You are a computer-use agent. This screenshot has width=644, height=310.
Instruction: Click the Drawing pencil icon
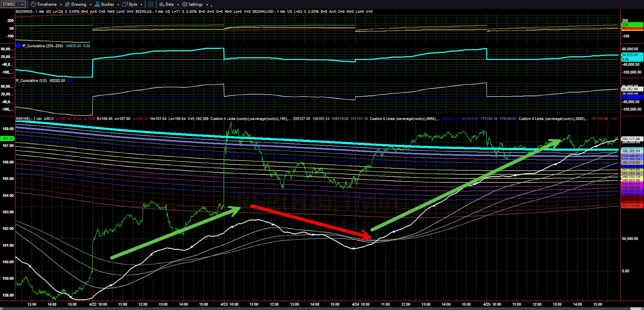coord(68,4)
